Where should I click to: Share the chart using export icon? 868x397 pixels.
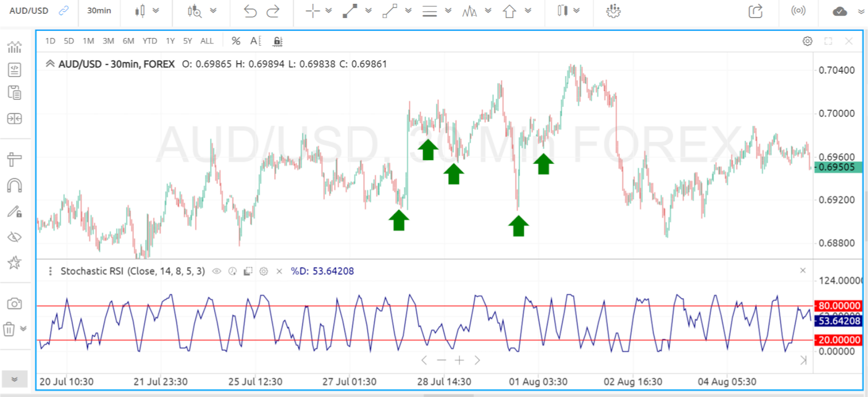click(756, 11)
